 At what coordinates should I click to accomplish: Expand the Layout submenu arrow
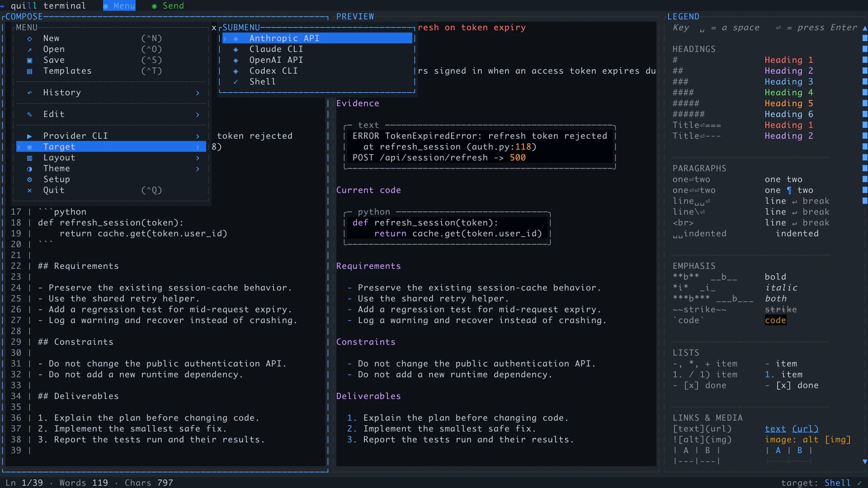(198, 158)
